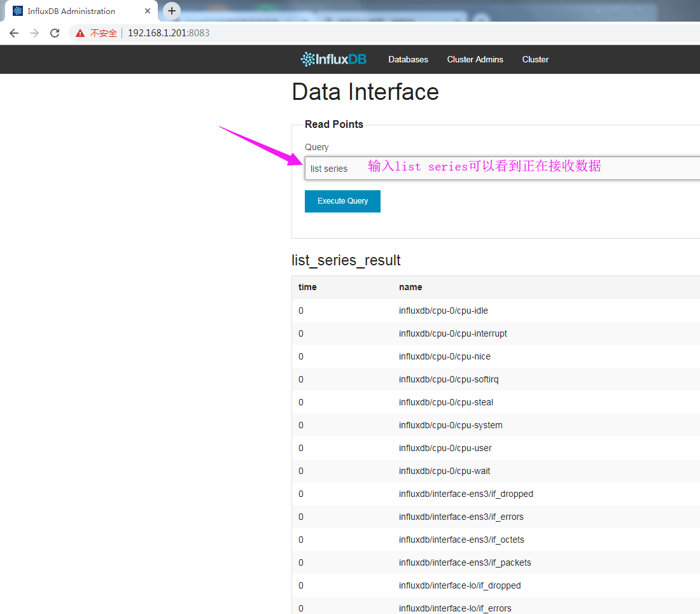Select row influxdb/cpu-0/cpu-nice
The height and width of the screenshot is (614, 700).
(496, 356)
